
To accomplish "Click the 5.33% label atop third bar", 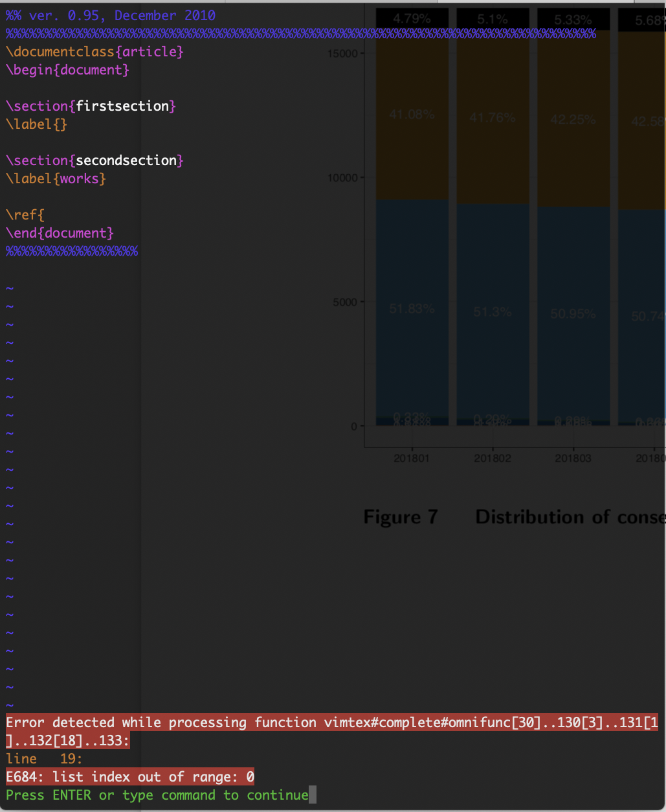I will pyautogui.click(x=573, y=21).
